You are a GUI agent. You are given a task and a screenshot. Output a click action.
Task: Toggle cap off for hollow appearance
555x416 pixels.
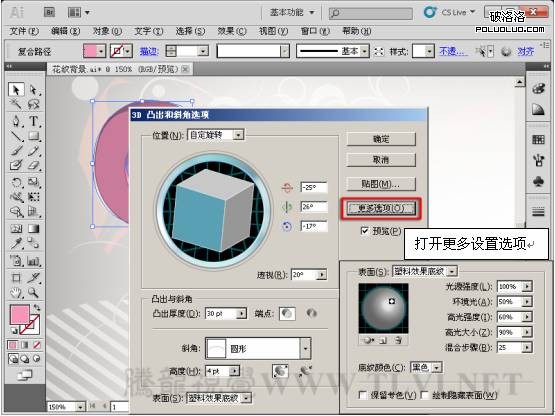coord(311,313)
